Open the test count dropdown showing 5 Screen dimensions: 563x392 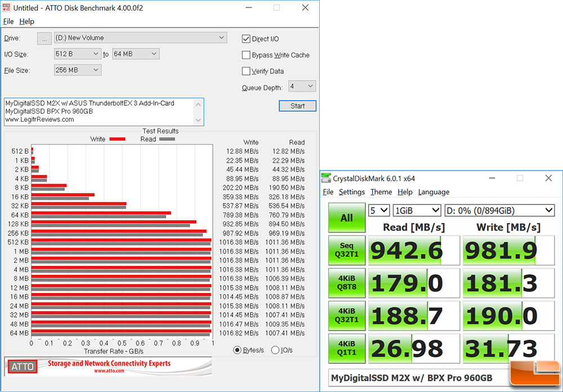(x=379, y=211)
